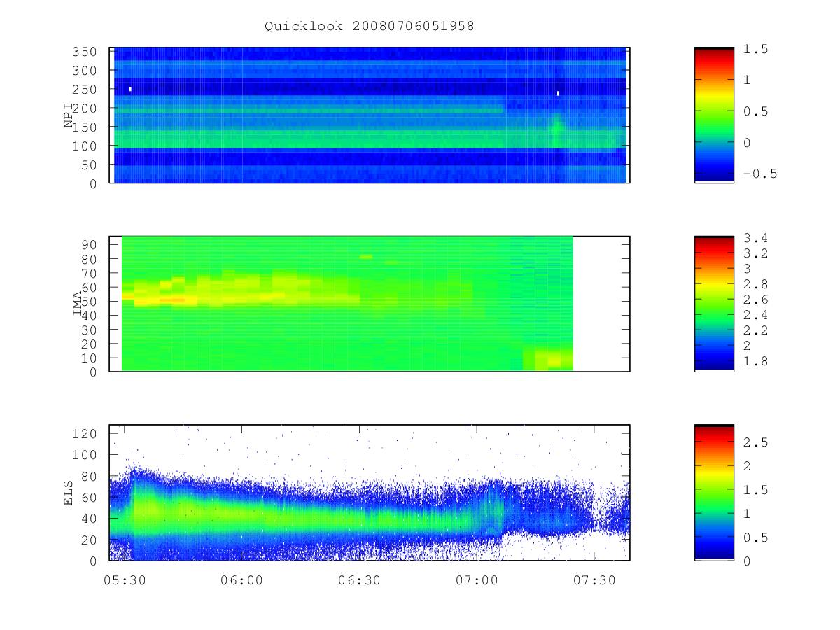
Task: Click the IMA color scale bar
Action: (x=714, y=304)
